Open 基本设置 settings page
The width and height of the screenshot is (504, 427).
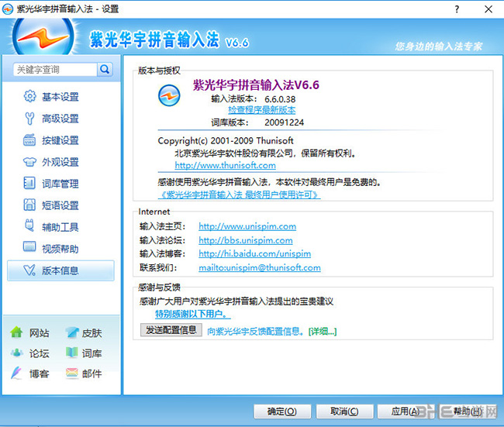[60, 96]
